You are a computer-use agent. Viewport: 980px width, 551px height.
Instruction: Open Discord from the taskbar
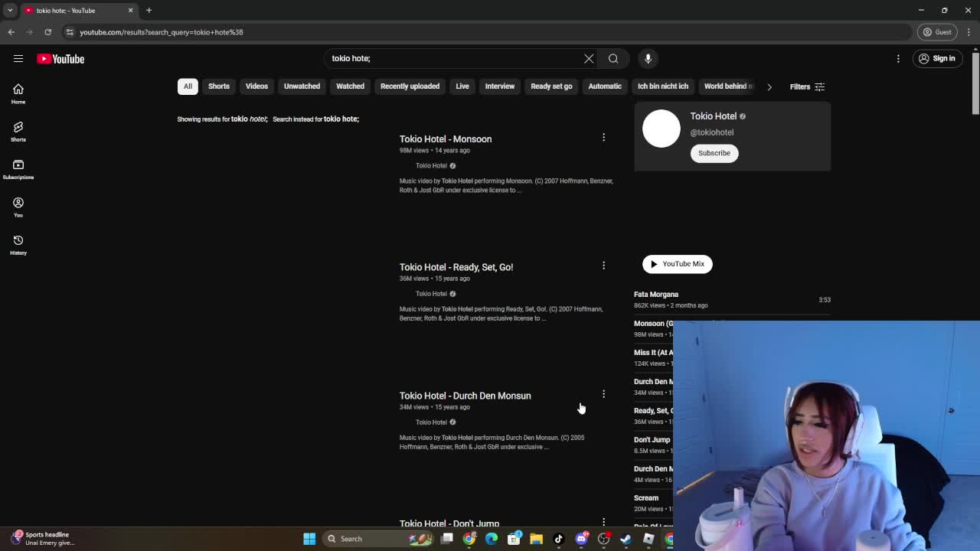click(x=581, y=539)
